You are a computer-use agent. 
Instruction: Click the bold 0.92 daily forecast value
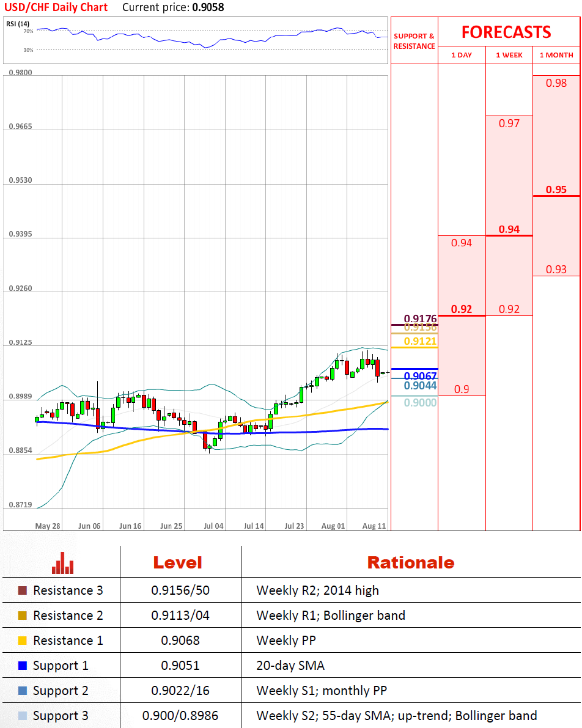click(x=462, y=309)
